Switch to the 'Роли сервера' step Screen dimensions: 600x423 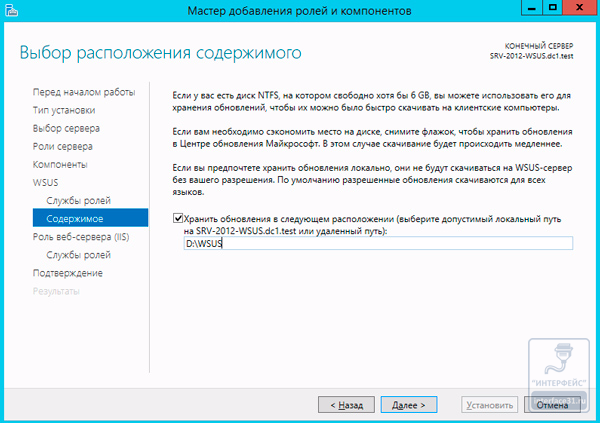tap(62, 145)
